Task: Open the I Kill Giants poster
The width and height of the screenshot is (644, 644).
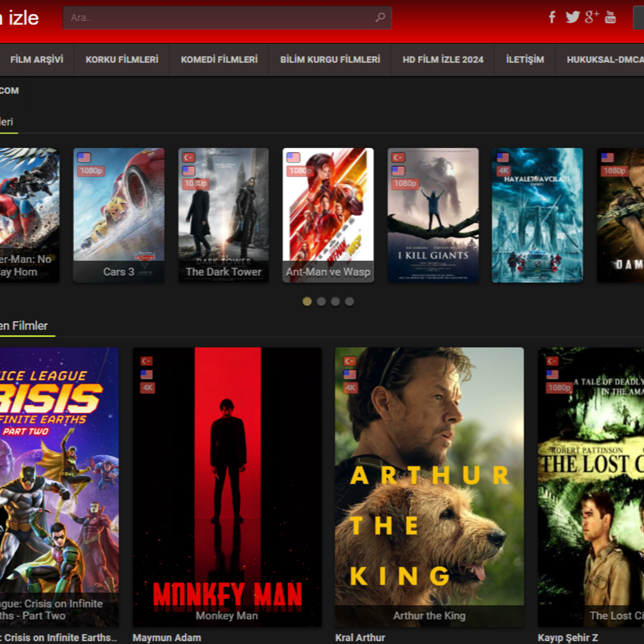Action: [433, 215]
